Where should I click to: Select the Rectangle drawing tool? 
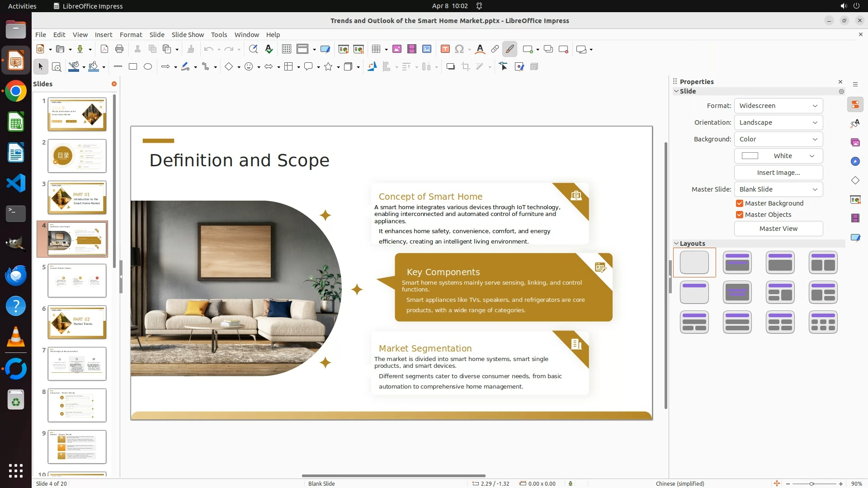pyautogui.click(x=133, y=67)
